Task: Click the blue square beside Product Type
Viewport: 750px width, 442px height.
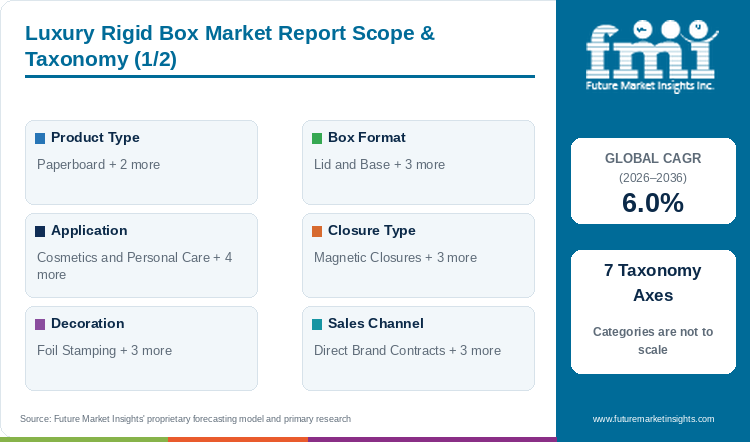Action: coord(40,138)
